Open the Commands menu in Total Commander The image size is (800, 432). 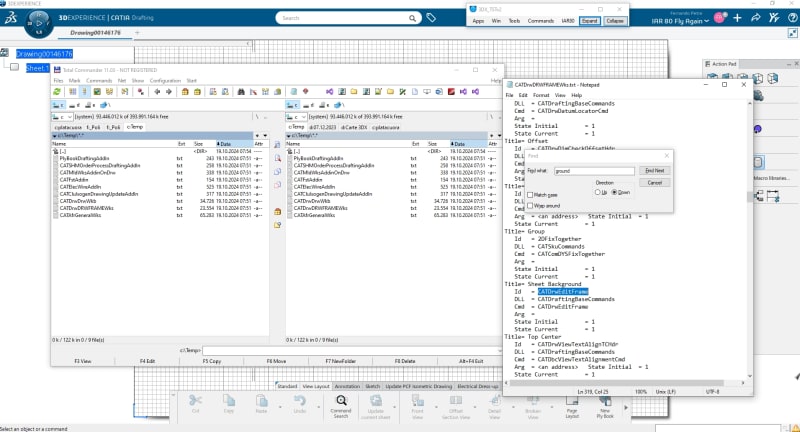[99, 81]
